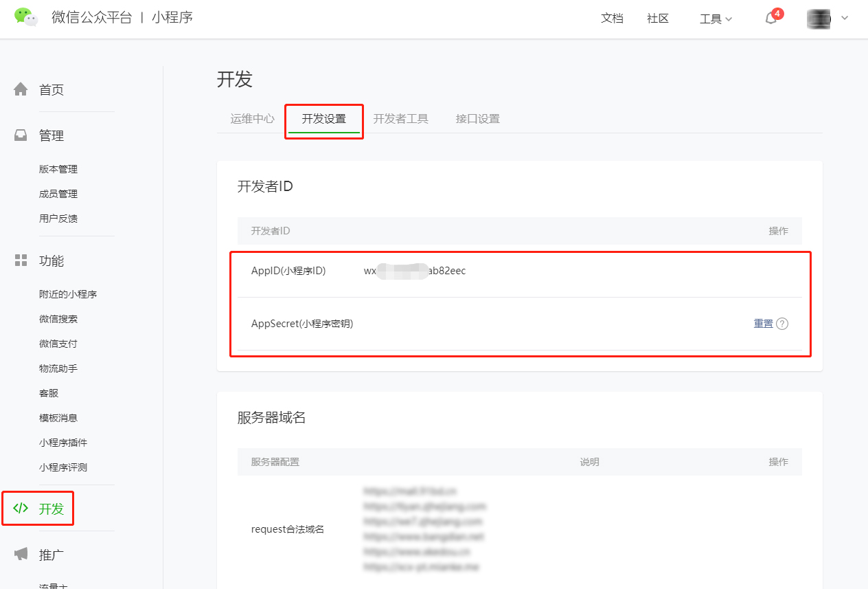Click the AppID(小程序ID) label
This screenshot has width=868, height=589.
pyautogui.click(x=288, y=271)
